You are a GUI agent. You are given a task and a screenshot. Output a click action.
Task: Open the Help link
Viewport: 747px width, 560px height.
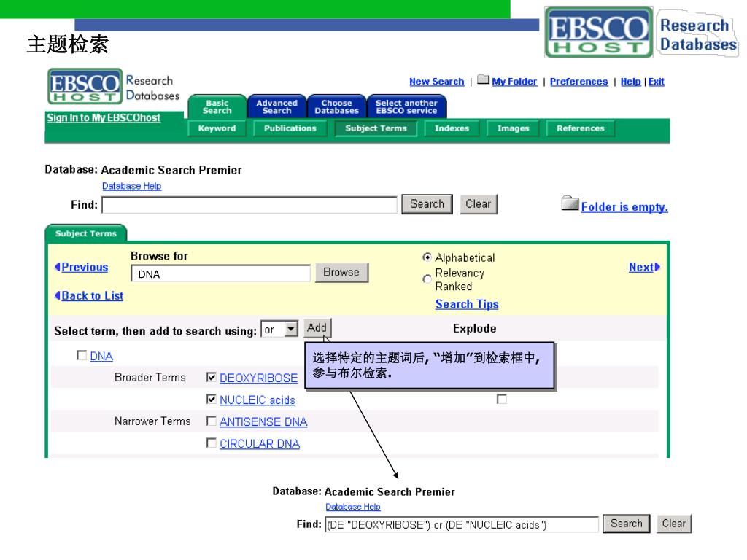(x=630, y=82)
